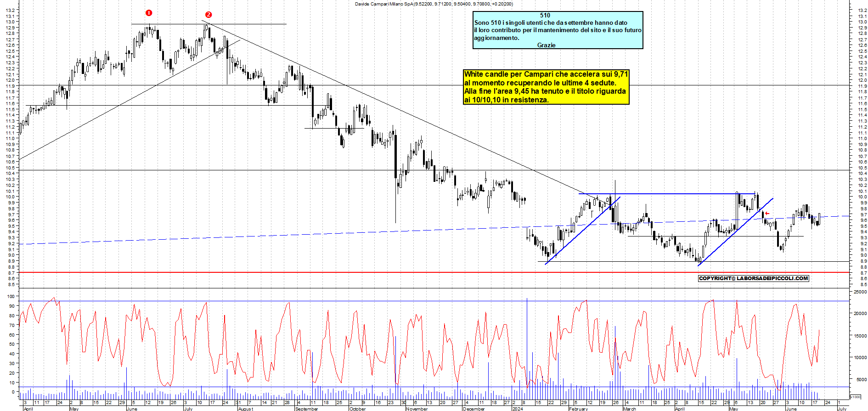Viewport: 868px width, 411px height.
Task: Click the March label on the time axis
Action: tap(629, 409)
